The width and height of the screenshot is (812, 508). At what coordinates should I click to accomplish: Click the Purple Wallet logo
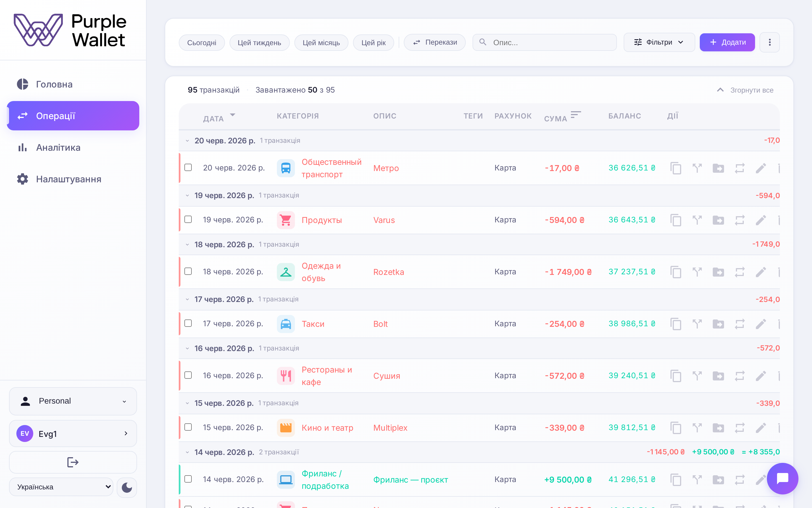point(70,30)
